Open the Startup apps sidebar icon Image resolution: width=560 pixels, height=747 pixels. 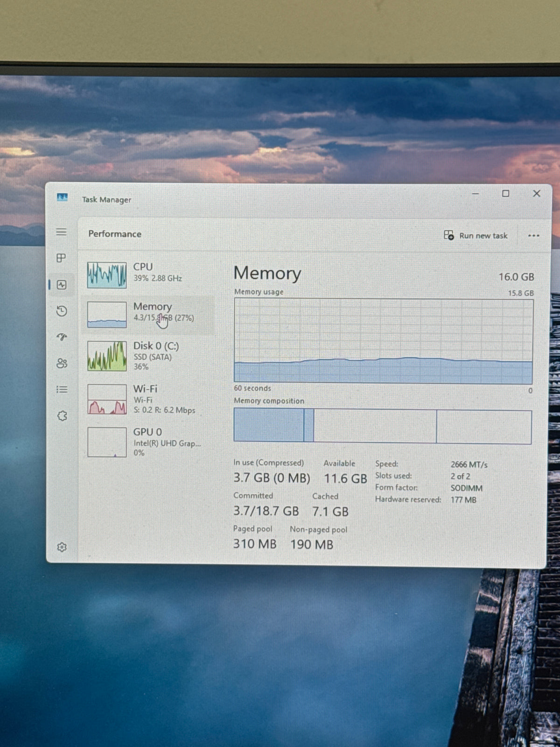pyautogui.click(x=62, y=337)
